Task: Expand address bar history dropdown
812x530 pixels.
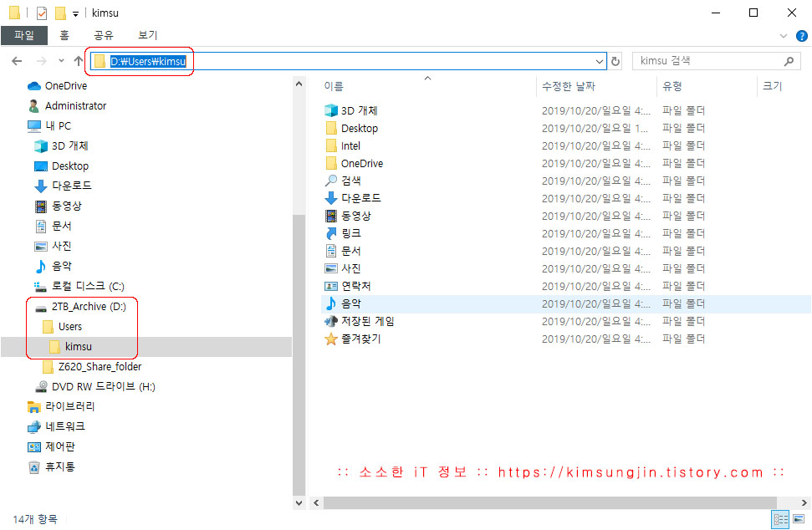Action: 600,61
